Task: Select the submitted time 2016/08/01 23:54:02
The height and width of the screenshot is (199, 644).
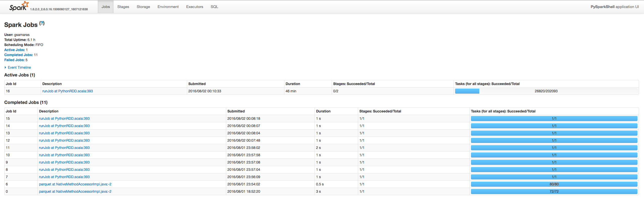Action: tap(244, 184)
